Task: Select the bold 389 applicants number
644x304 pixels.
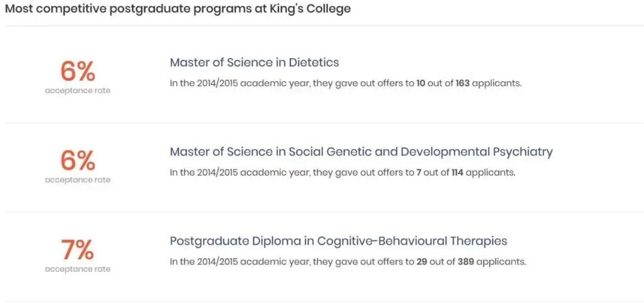Action: (466, 262)
